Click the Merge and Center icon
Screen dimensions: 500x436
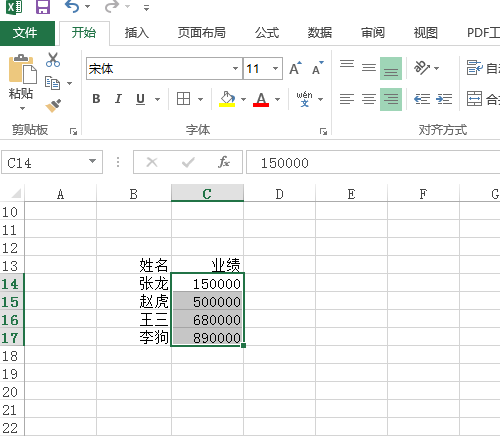[474, 99]
